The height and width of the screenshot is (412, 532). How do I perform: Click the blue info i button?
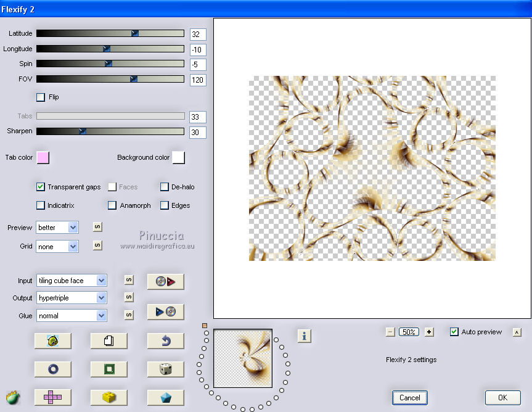pos(305,336)
